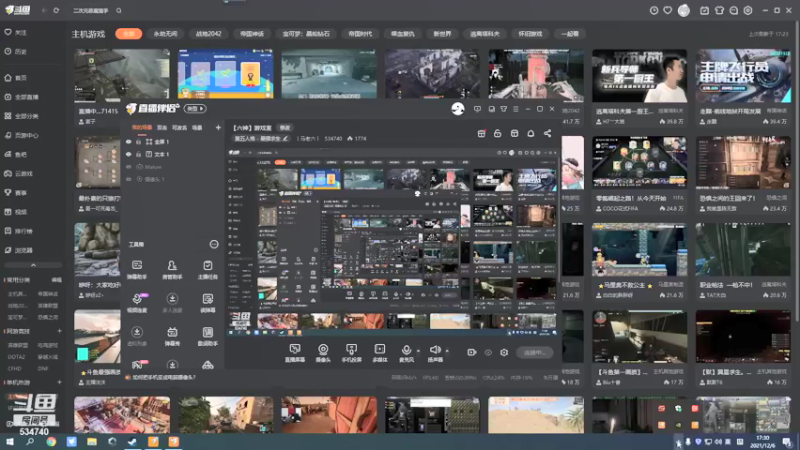This screenshot has width=800, height=450.
Task: Click the search icon in the Douyu top bar
Action: coord(119,10)
